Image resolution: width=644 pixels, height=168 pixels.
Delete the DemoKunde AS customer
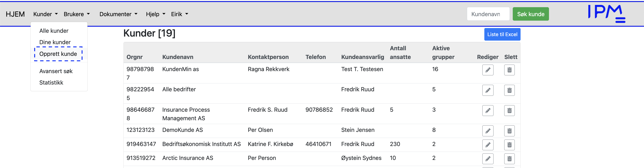(509, 131)
